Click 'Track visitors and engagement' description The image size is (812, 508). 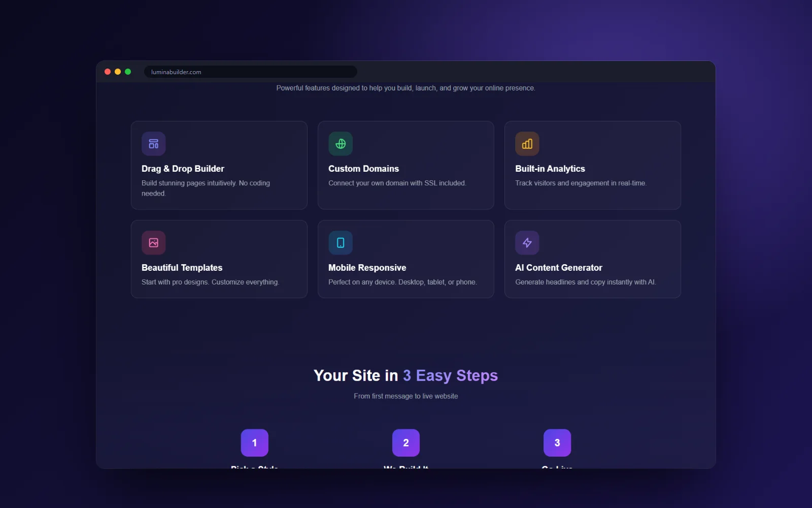click(x=581, y=183)
